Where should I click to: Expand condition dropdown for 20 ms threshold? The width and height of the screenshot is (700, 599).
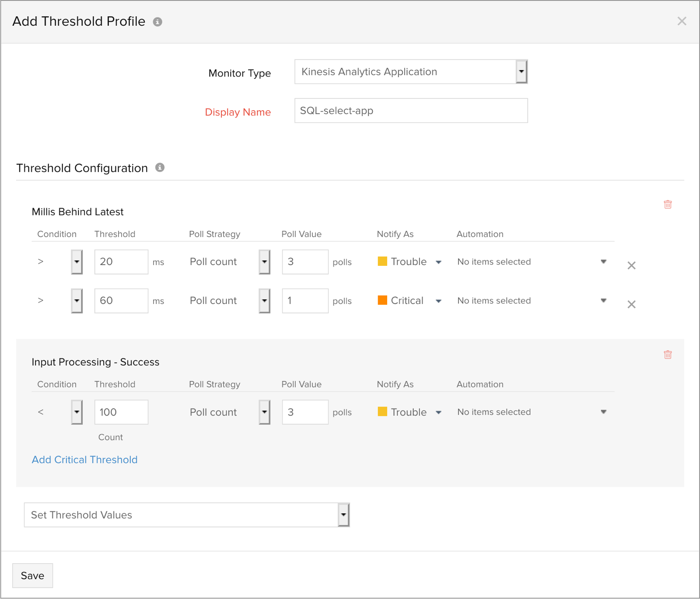click(x=77, y=262)
